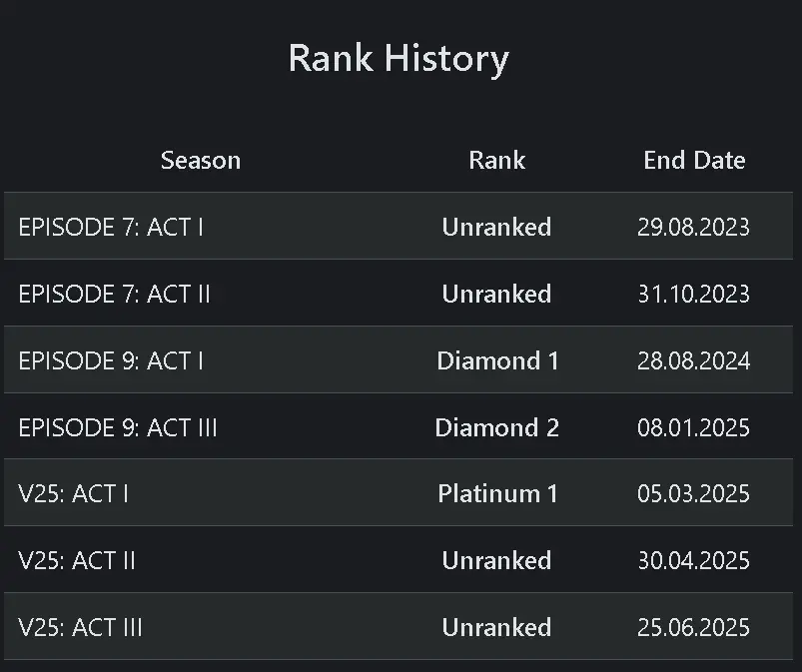The image size is (802, 672).
Task: Select the Platinum 1 rank cell
Action: 497,493
